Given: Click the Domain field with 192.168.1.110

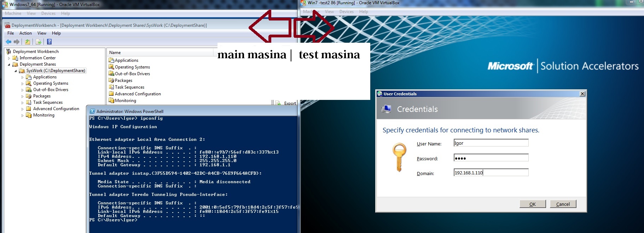Looking at the screenshot, I should (x=491, y=173).
